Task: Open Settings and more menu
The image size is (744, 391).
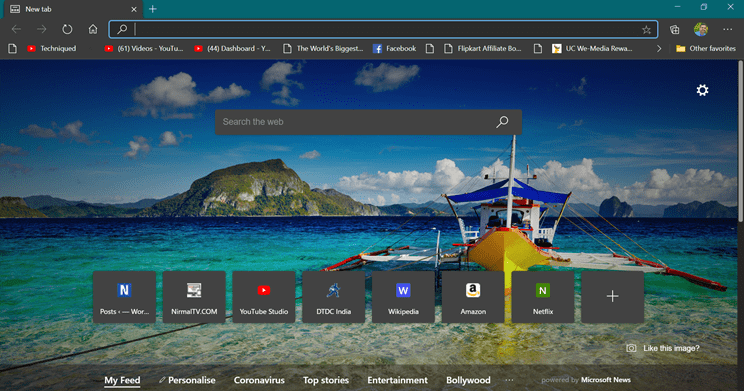Action: (727, 29)
